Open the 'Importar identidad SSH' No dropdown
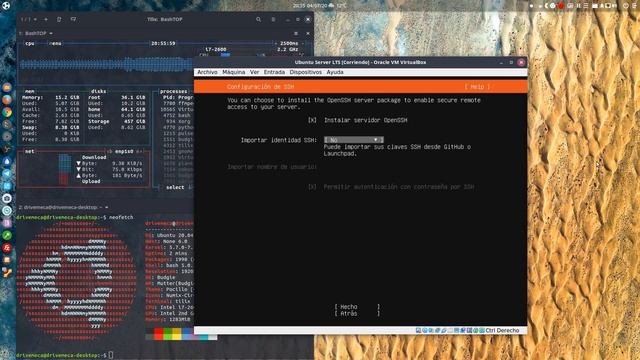The image size is (640, 360). pyautogui.click(x=353, y=140)
